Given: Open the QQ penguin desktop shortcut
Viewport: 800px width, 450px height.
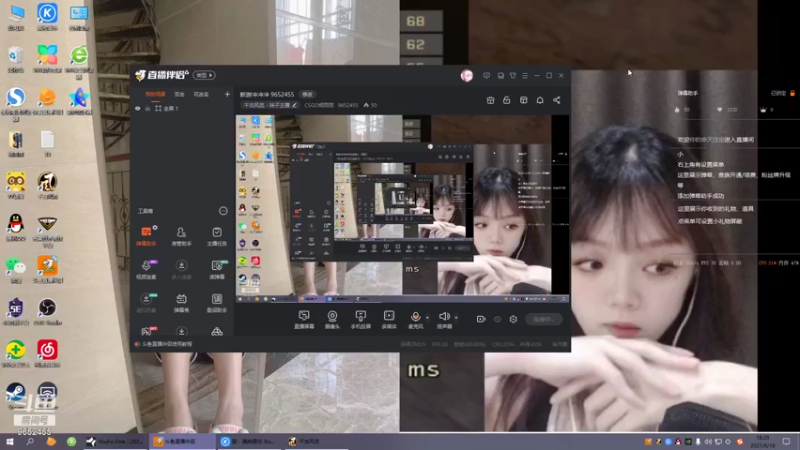Looking at the screenshot, I should (15, 227).
